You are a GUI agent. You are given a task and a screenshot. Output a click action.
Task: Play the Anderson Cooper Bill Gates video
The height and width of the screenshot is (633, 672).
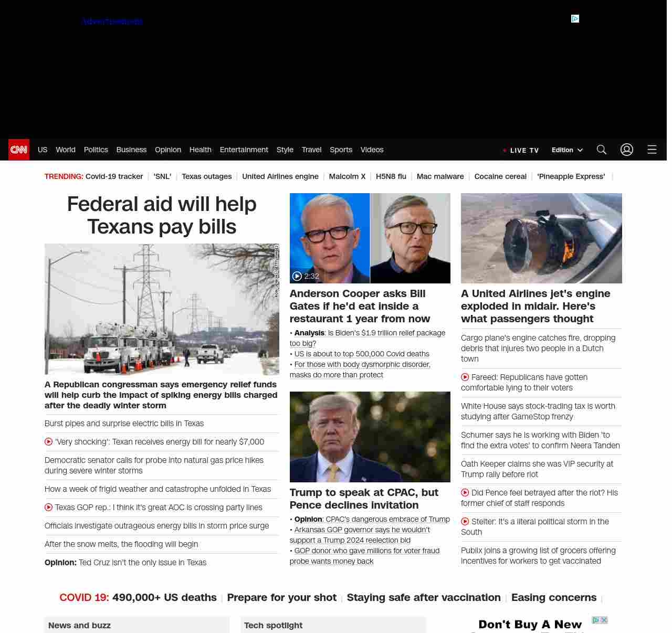point(370,238)
